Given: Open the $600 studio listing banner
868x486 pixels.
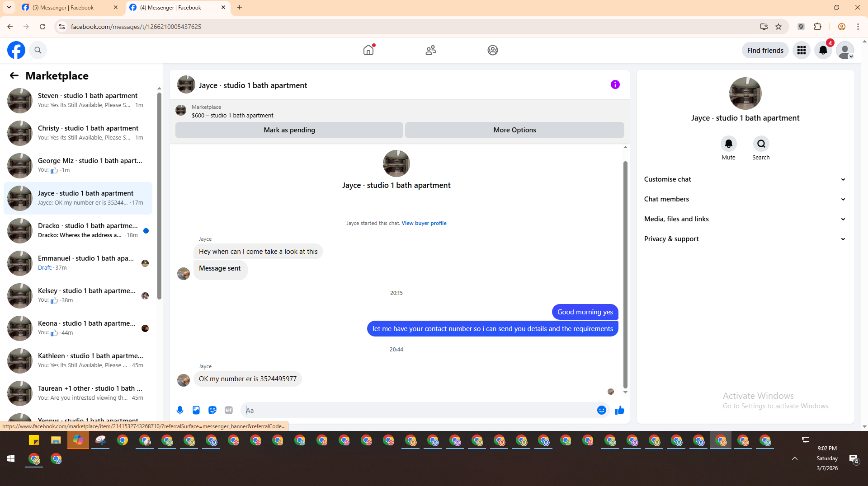Looking at the screenshot, I should click(x=400, y=111).
